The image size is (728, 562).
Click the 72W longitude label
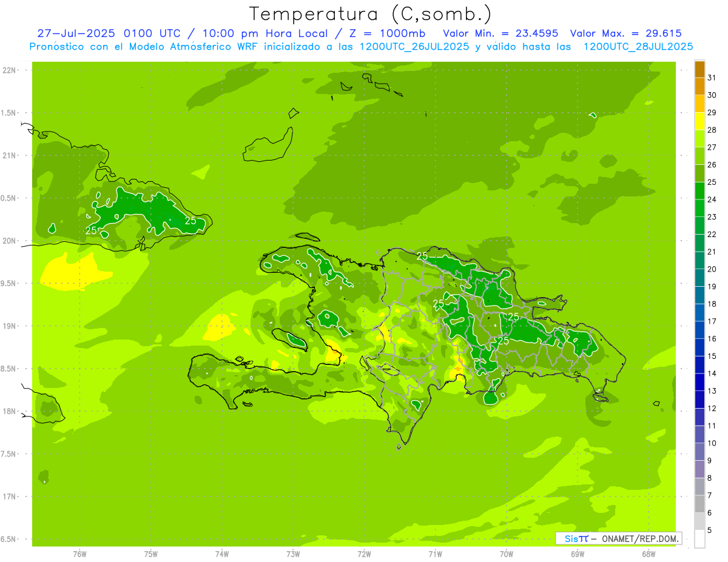pyautogui.click(x=364, y=554)
